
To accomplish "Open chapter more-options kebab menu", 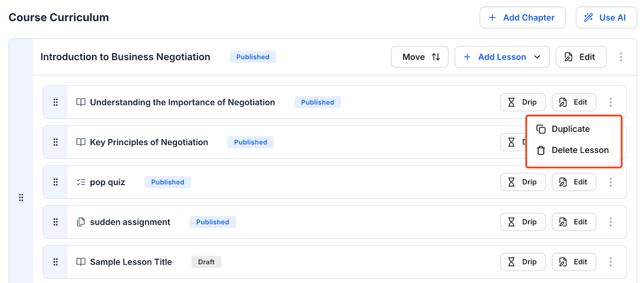I will [x=621, y=57].
